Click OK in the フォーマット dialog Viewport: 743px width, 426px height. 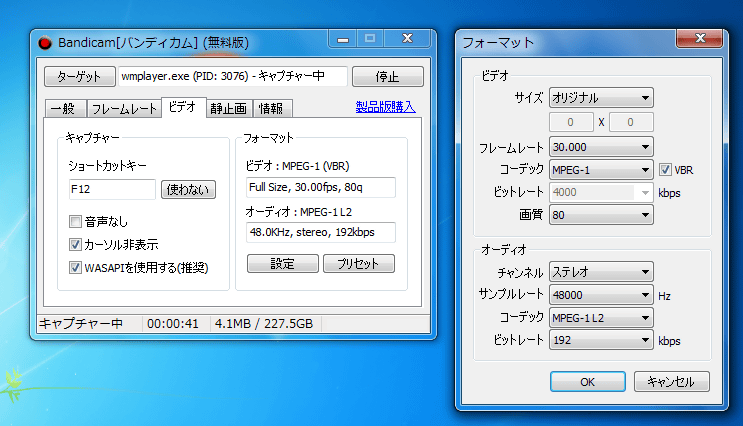(588, 381)
